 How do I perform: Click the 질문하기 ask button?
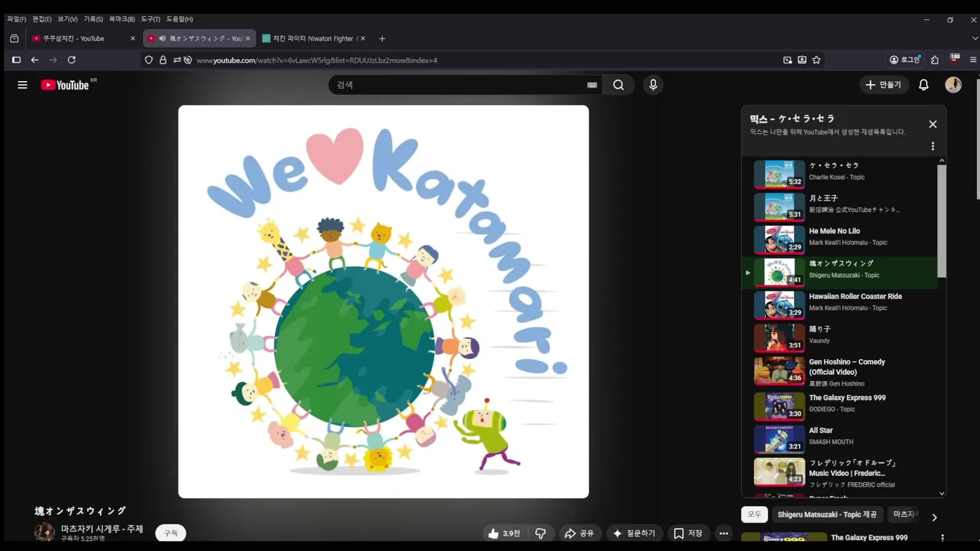pos(634,533)
